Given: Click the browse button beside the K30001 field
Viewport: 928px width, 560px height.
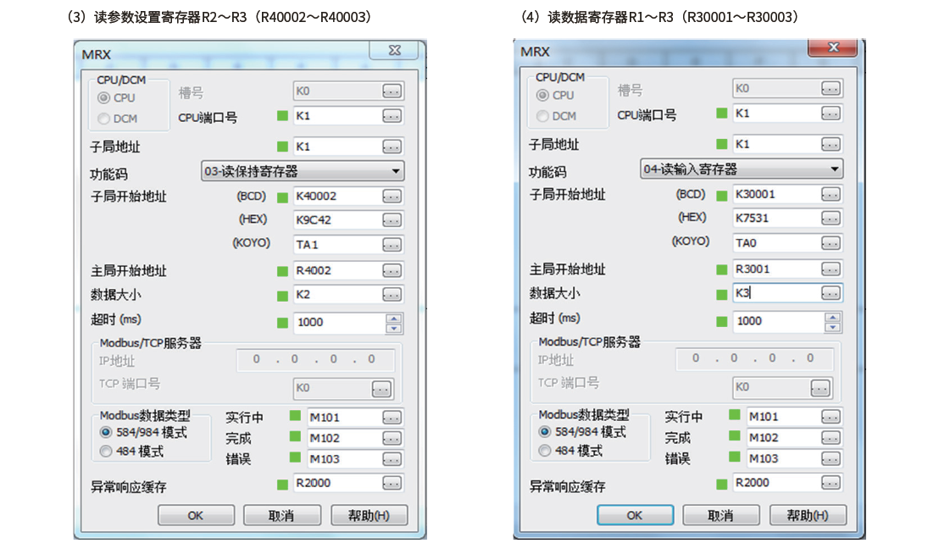Looking at the screenshot, I should pos(831,195).
